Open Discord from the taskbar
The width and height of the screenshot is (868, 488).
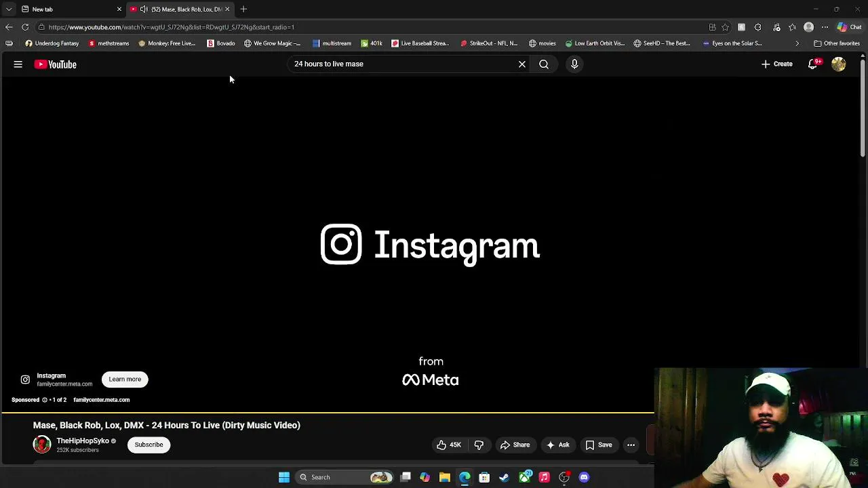[x=584, y=477]
